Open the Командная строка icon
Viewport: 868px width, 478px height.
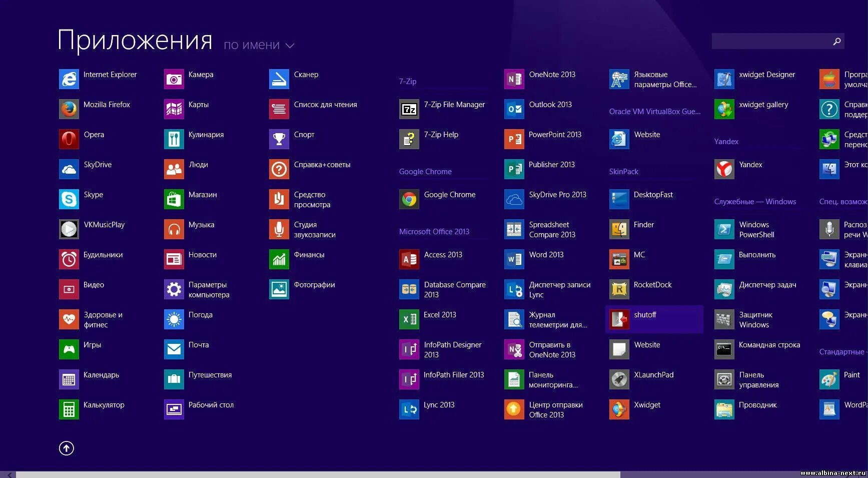pos(724,349)
